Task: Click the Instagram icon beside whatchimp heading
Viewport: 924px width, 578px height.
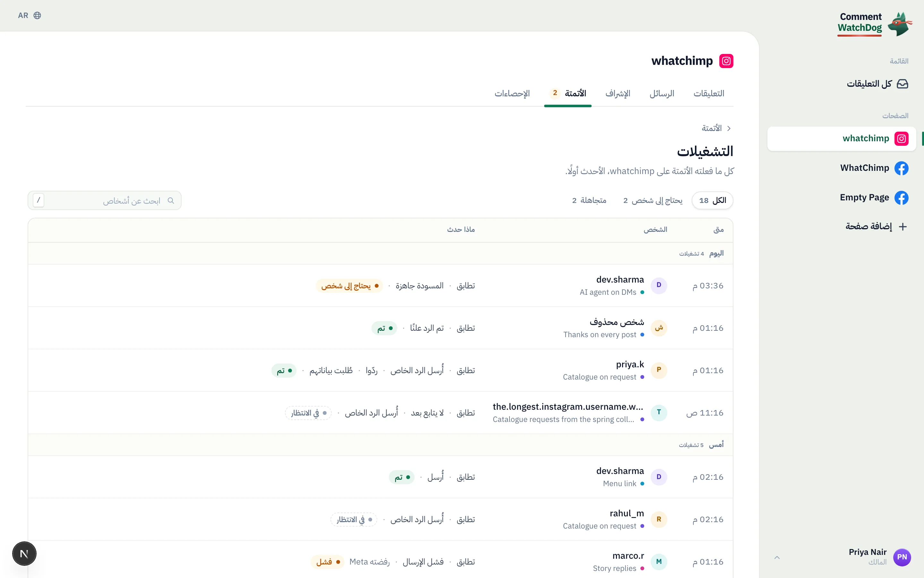Action: [726, 61]
